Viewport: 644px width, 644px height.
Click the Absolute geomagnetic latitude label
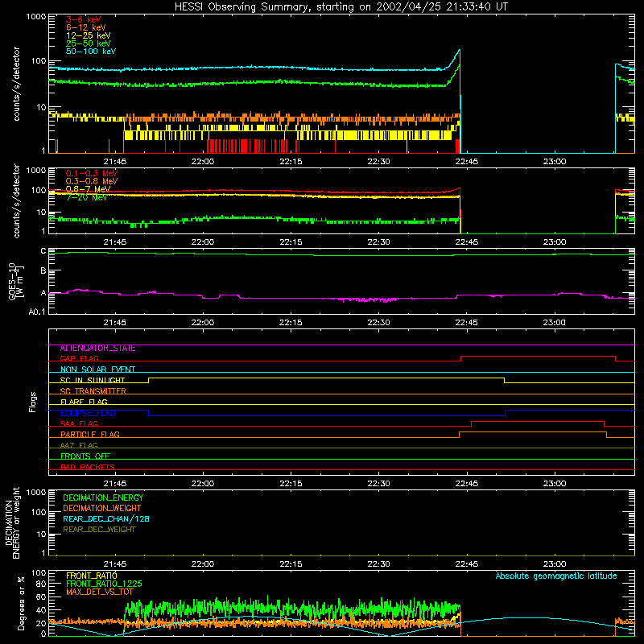tap(556, 576)
